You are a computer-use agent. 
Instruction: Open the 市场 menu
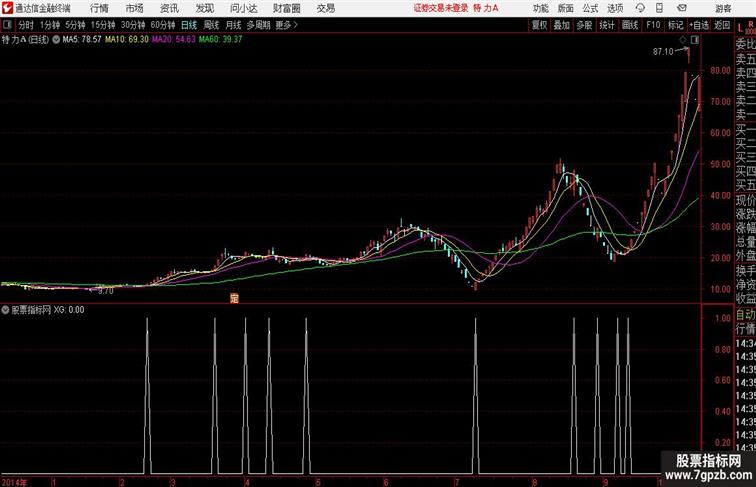(x=135, y=8)
